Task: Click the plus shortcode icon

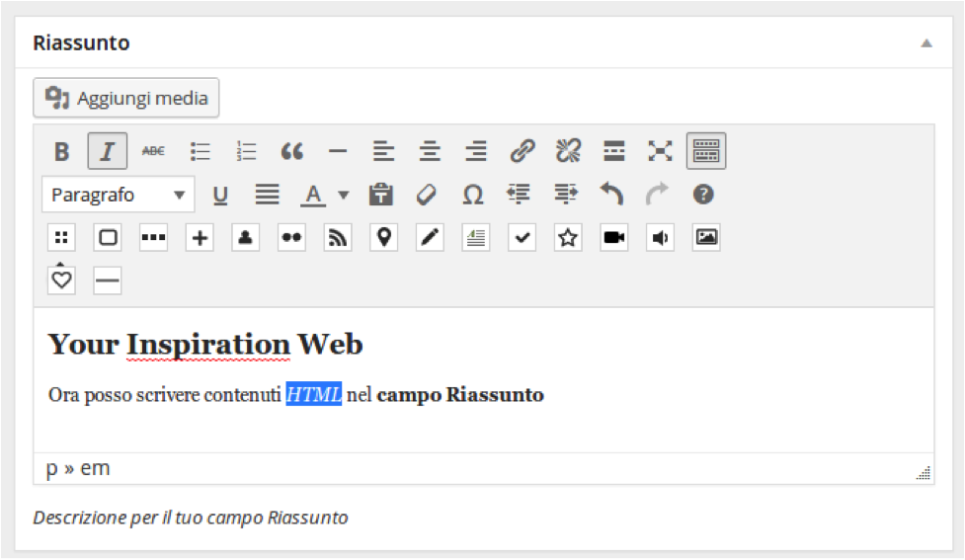Action: [x=200, y=238]
